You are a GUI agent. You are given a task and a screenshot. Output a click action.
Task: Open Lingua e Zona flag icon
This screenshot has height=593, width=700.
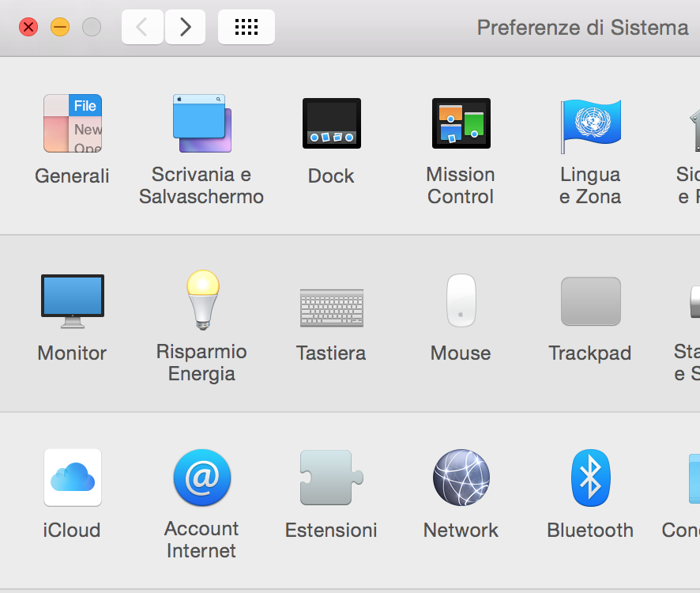(x=591, y=126)
